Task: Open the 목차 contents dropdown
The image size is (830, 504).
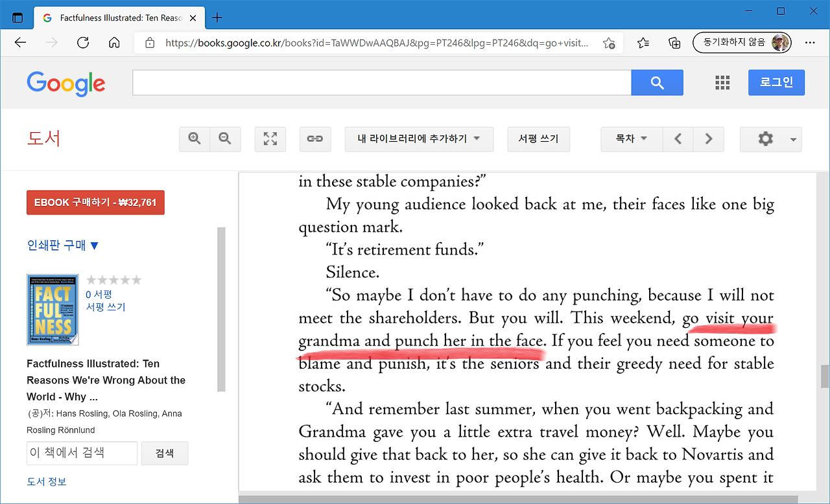Action: [632, 139]
